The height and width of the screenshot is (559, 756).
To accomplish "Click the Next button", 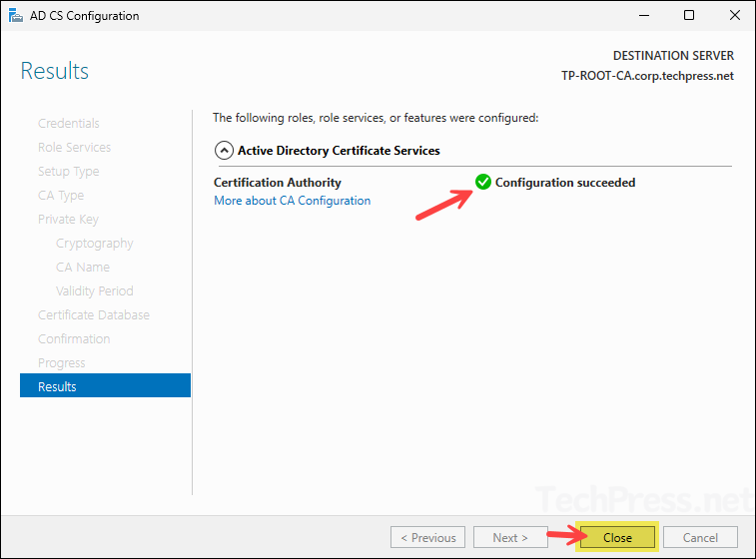I will pos(510,537).
